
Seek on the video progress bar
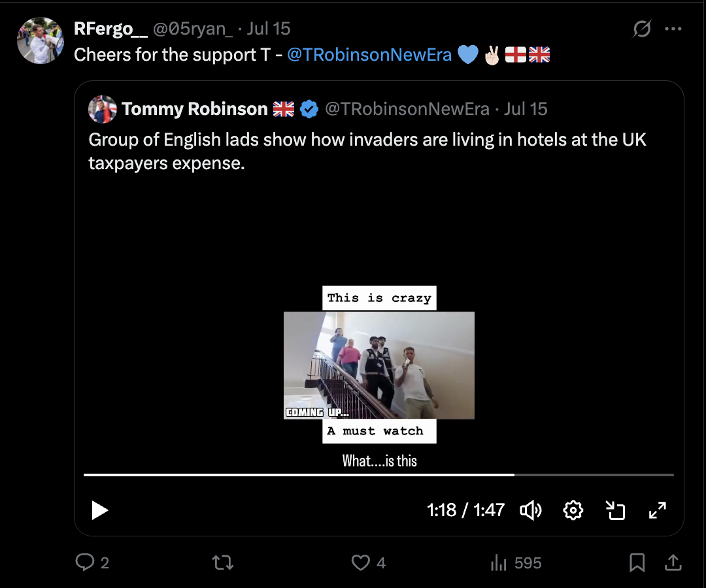coord(378,474)
